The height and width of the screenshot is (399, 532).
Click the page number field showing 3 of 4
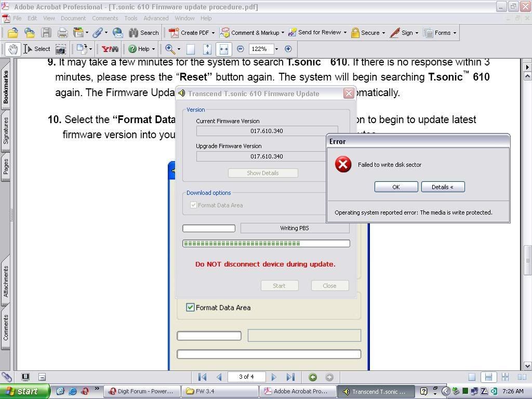[246, 377]
